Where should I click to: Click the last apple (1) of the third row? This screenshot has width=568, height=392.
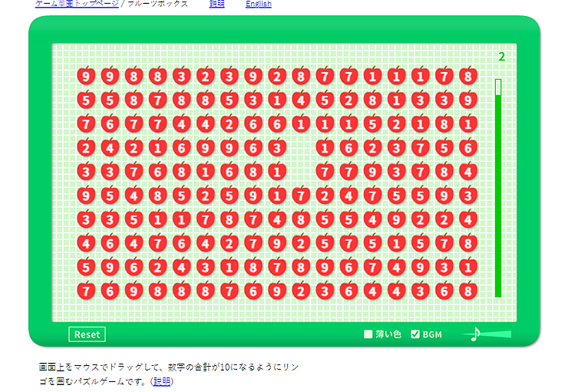pyautogui.click(x=468, y=124)
